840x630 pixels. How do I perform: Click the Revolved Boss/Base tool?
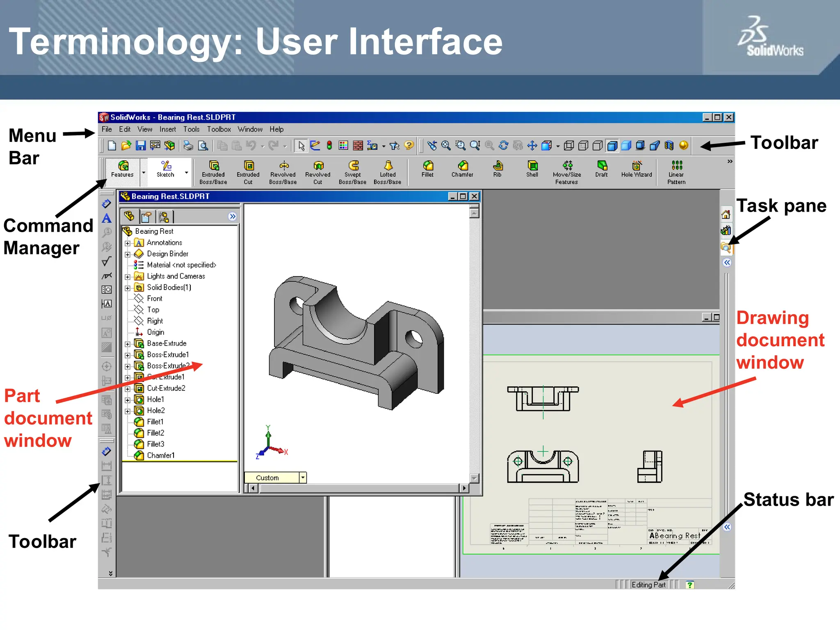point(283,172)
